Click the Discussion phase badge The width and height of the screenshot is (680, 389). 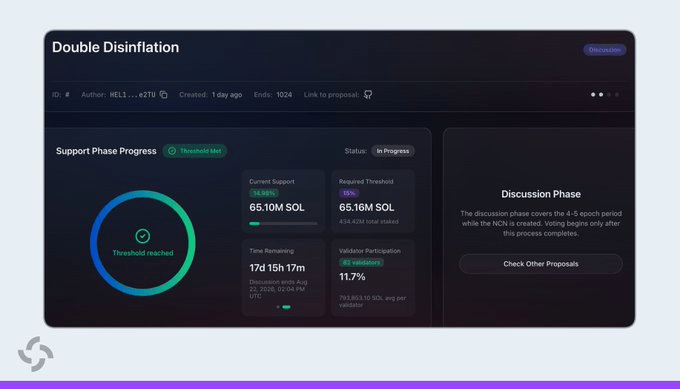click(605, 50)
